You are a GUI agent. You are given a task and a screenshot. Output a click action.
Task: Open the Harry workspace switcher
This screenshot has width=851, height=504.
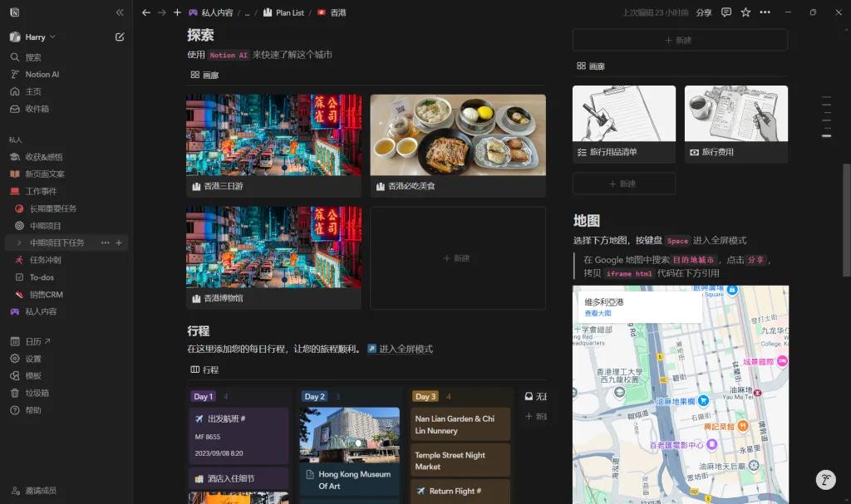(33, 37)
